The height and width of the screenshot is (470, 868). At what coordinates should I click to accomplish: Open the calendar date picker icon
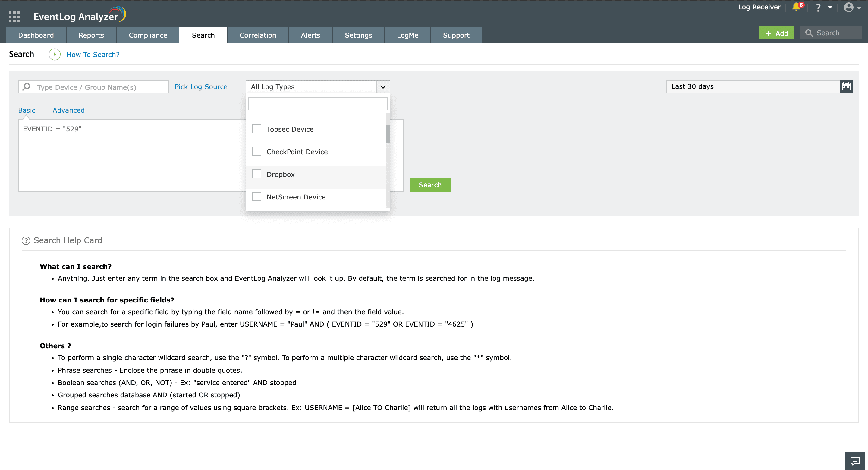(x=846, y=87)
